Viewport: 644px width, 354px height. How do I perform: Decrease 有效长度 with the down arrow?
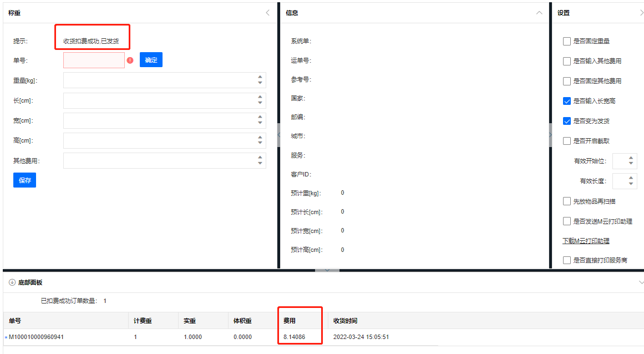(x=631, y=184)
